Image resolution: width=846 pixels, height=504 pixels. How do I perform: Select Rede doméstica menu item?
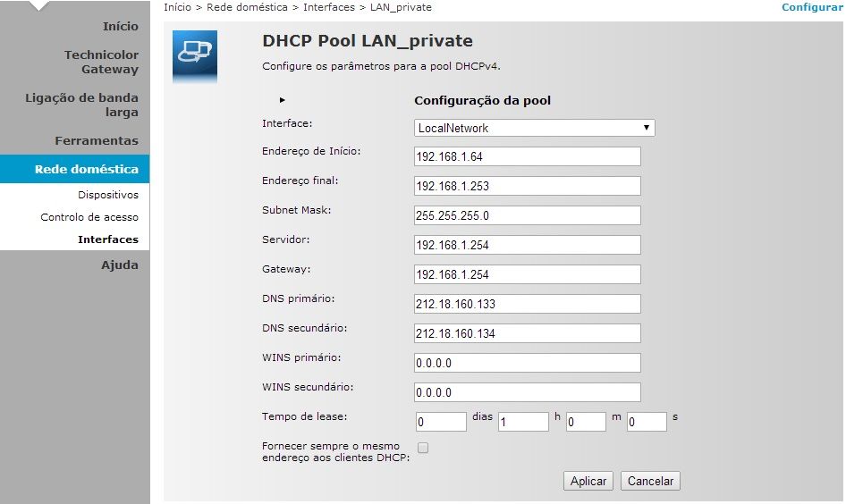point(75,169)
